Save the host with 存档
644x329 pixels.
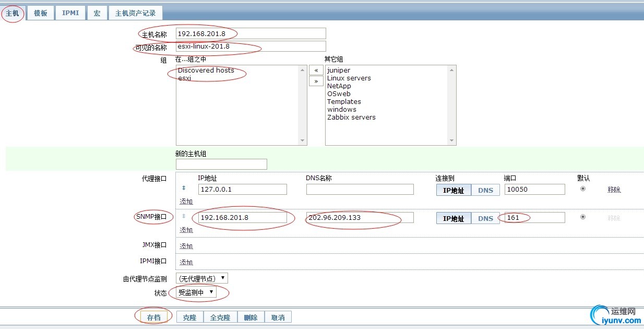[x=153, y=317]
